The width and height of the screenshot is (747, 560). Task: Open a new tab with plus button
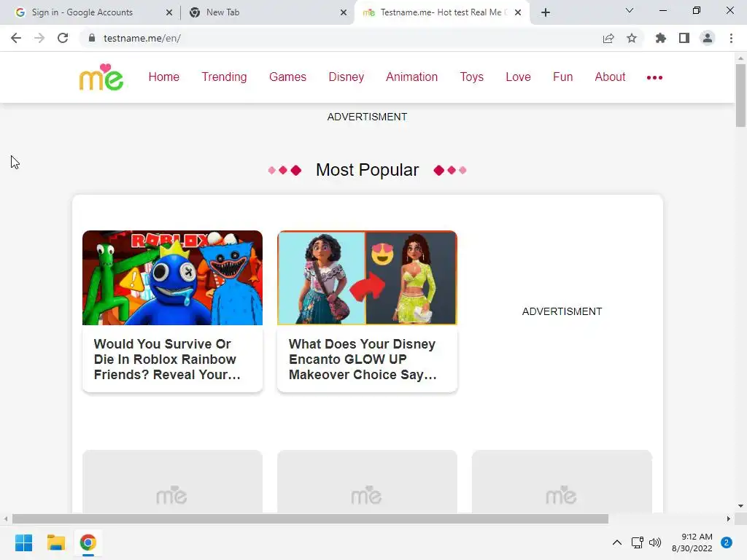tap(546, 12)
